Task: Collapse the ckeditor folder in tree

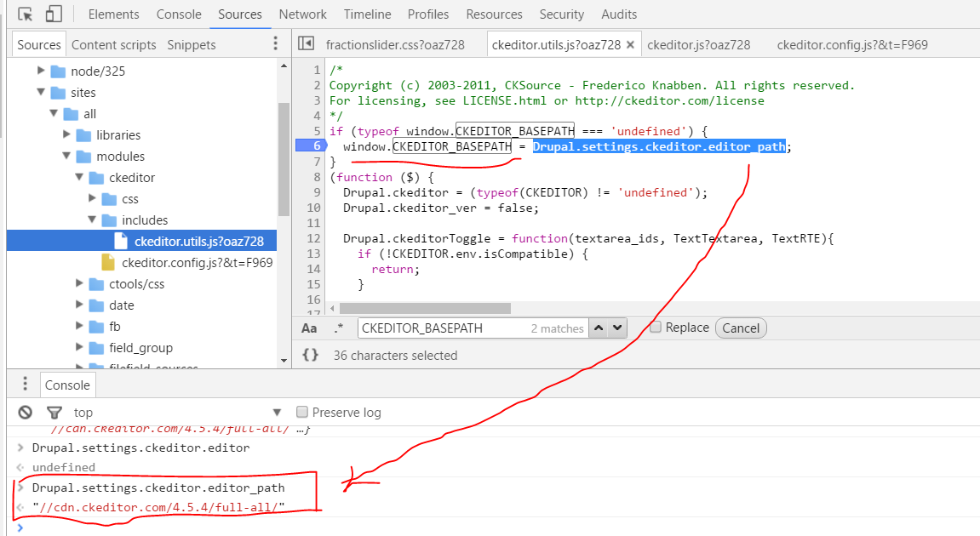Action: (x=81, y=178)
